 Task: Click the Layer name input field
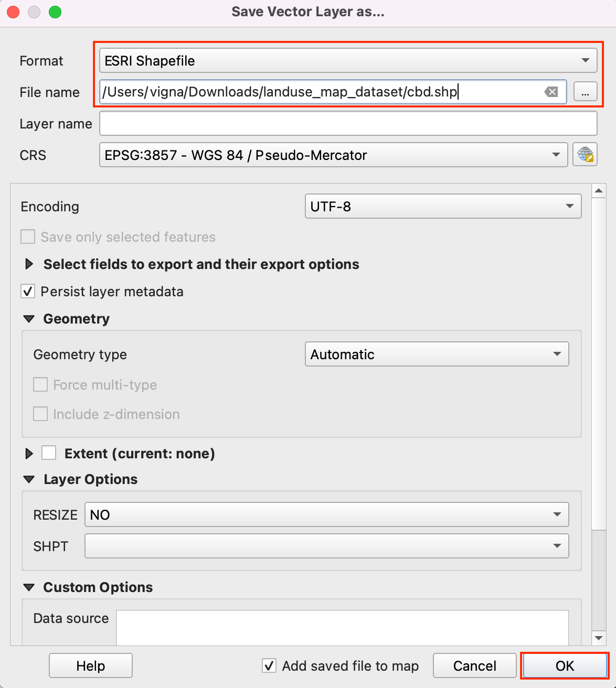click(348, 124)
